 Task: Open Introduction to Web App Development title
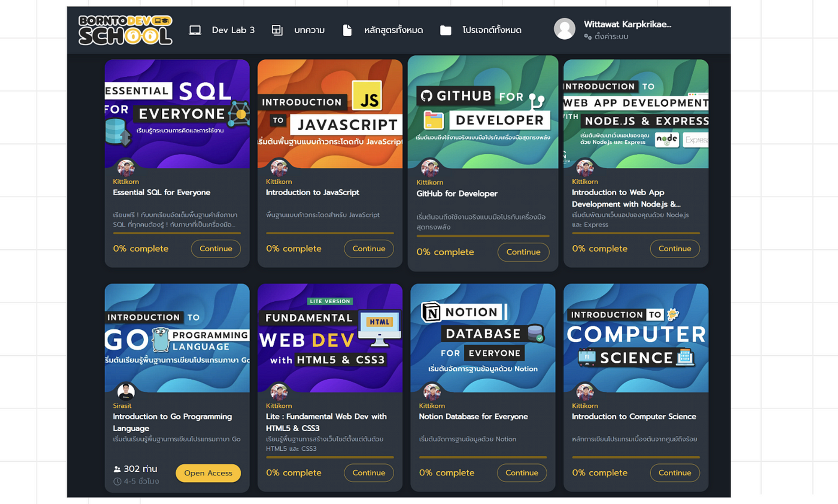[626, 198]
